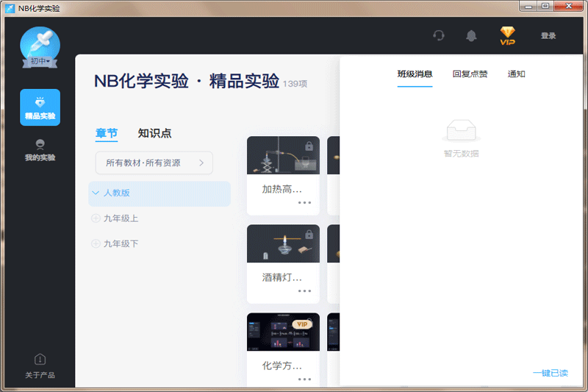Click the 登录 login button

tap(548, 35)
